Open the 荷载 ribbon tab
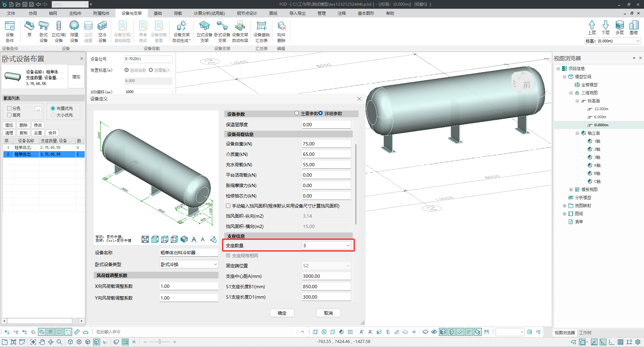 pyautogui.click(x=178, y=13)
